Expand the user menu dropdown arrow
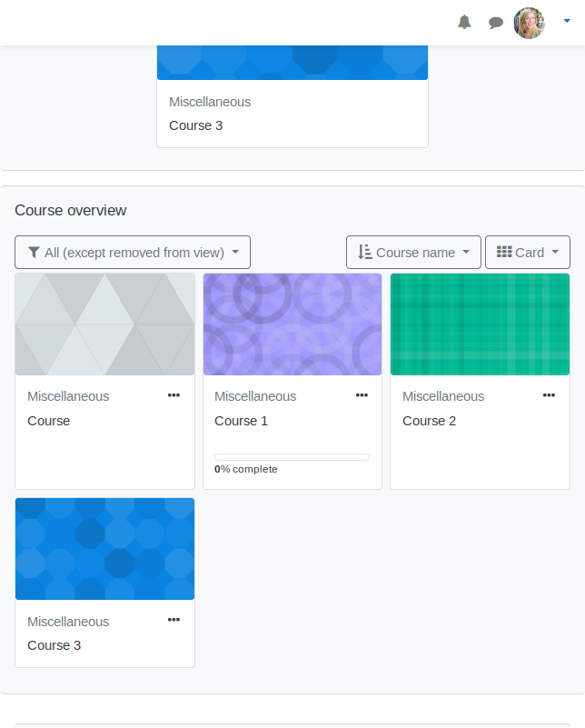Viewport: 585px width, 728px height. point(567,20)
